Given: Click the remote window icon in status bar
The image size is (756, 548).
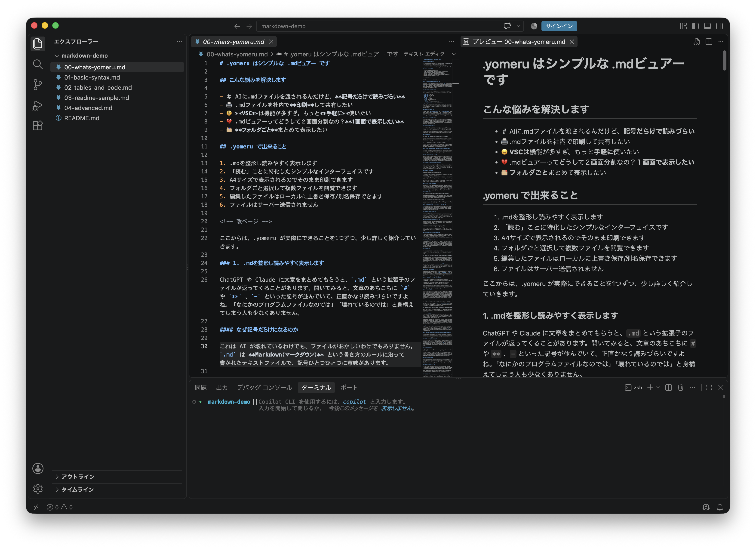Looking at the screenshot, I should (36, 507).
